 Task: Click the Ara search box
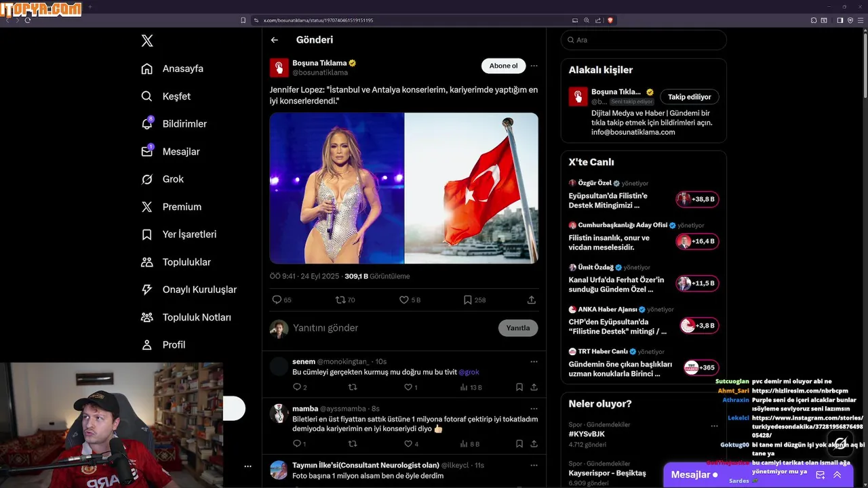click(x=644, y=40)
